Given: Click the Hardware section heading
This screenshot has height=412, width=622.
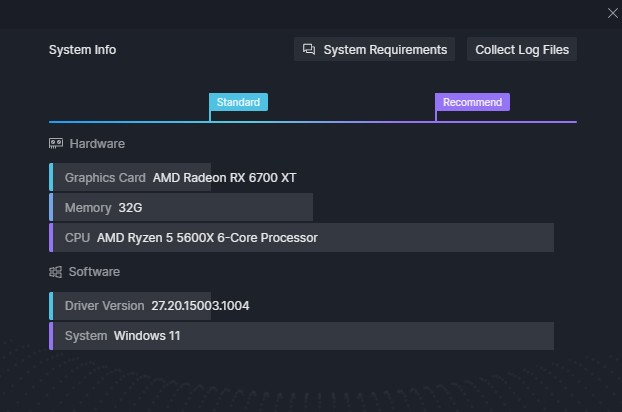Looking at the screenshot, I should [97, 144].
